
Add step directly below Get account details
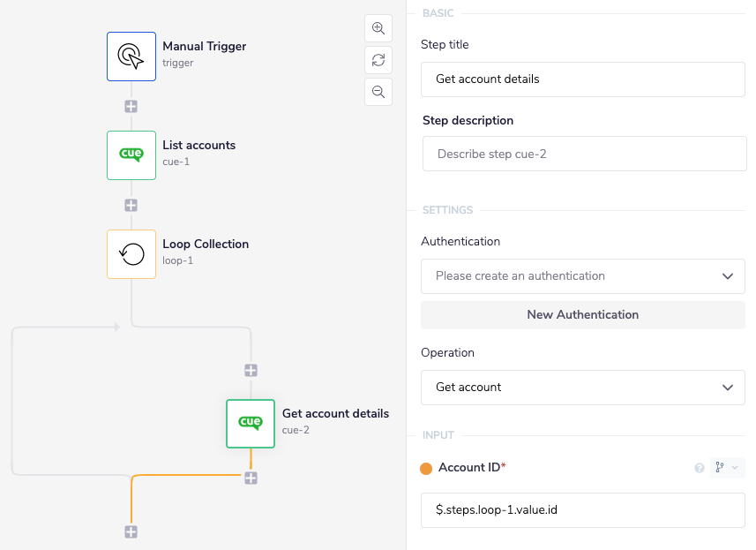tap(251, 478)
